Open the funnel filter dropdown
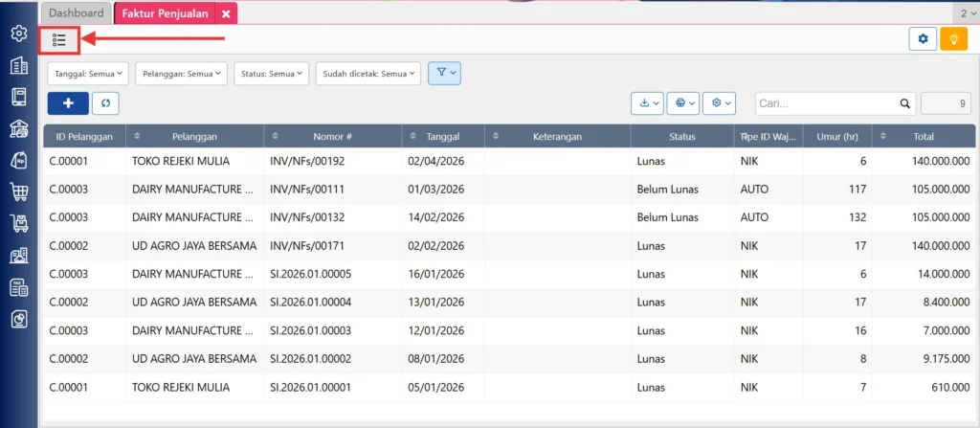The image size is (980, 428). (x=444, y=73)
